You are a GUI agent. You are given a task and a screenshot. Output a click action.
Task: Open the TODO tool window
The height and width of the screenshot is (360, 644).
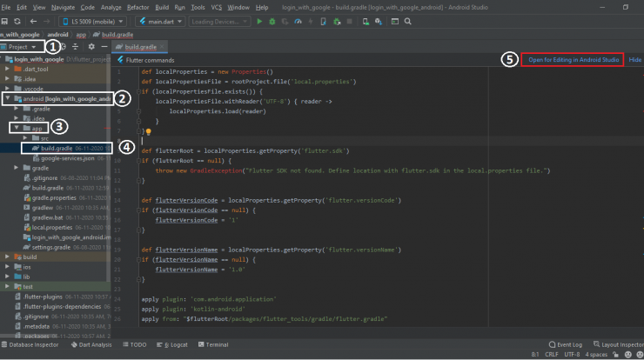point(134,345)
